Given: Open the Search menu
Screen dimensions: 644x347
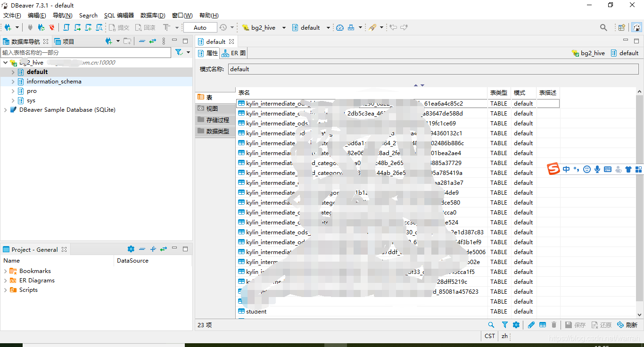Looking at the screenshot, I should tap(88, 16).
